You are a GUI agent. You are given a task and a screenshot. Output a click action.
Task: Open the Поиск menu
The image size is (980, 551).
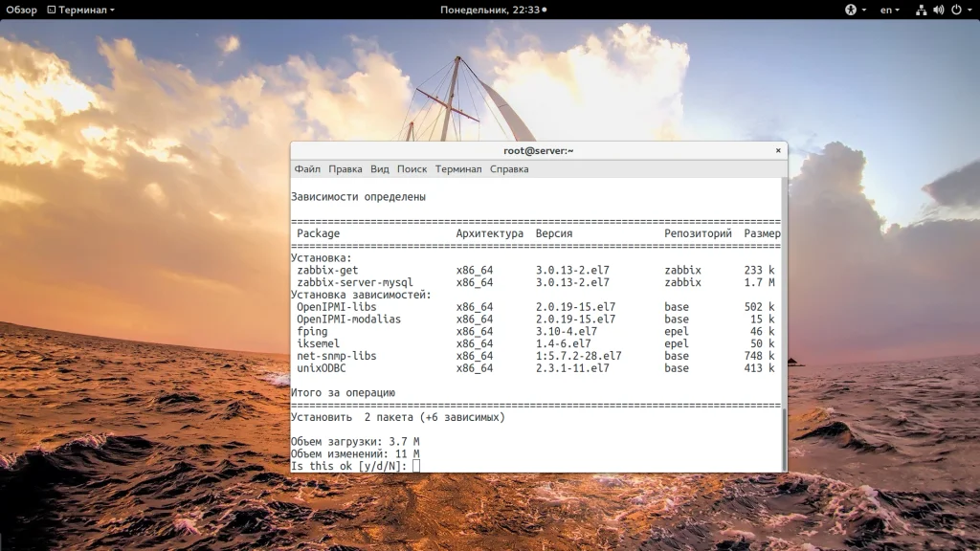[412, 169]
